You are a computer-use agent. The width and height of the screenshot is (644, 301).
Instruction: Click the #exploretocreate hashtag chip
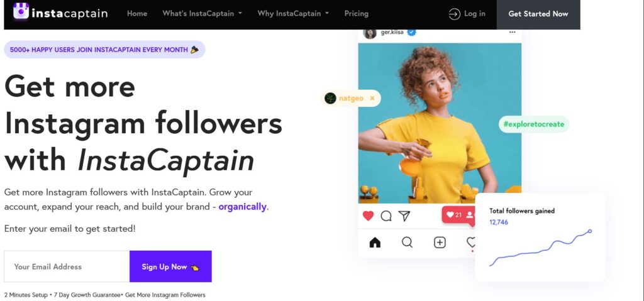(x=534, y=124)
